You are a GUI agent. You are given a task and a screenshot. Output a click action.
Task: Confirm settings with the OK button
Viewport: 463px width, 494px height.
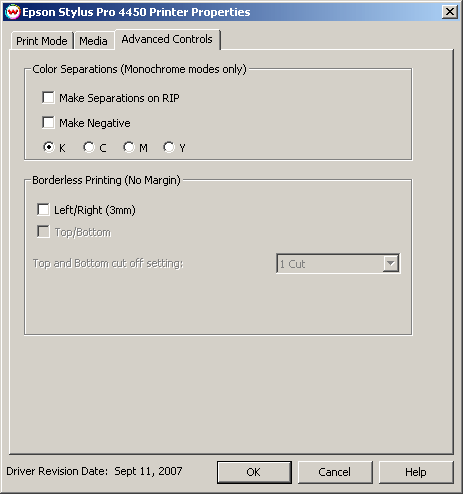pos(254,472)
